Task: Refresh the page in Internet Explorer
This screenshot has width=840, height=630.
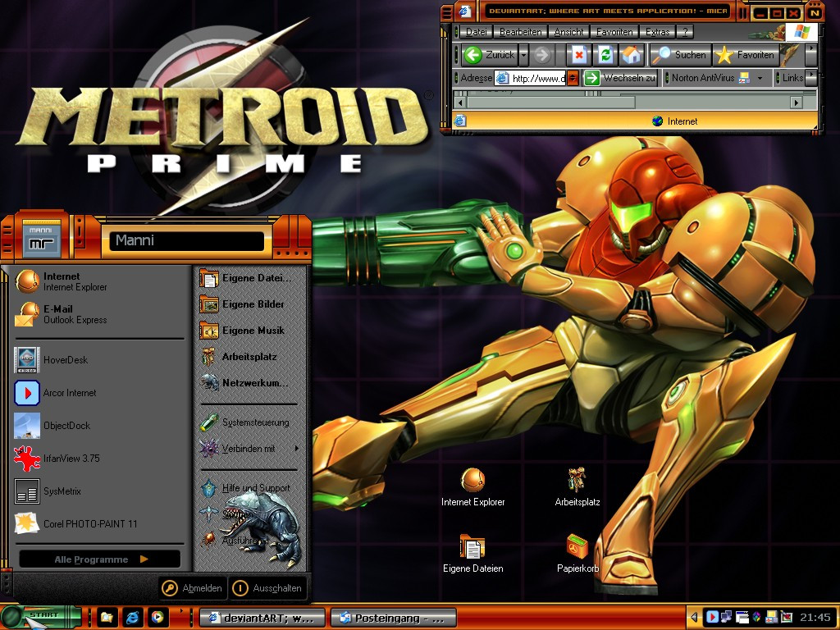Action: point(605,55)
